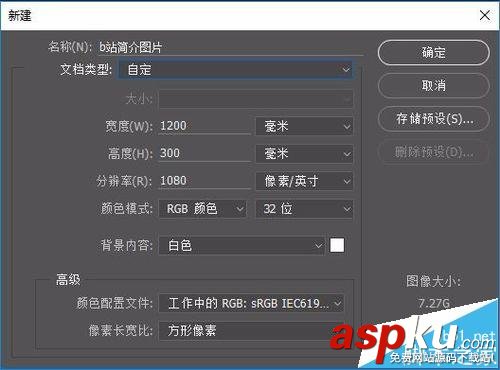Cancel the dialog via 取消 button
This screenshot has width=500, height=370.
[x=433, y=86]
